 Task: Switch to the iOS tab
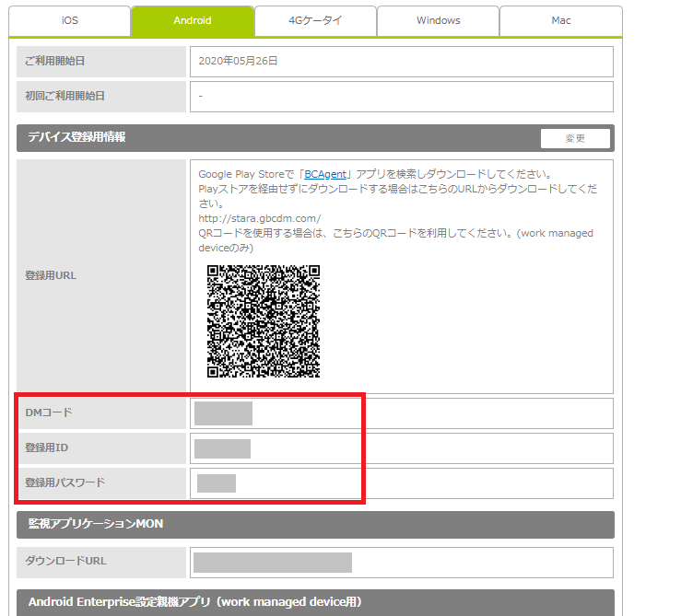click(69, 20)
